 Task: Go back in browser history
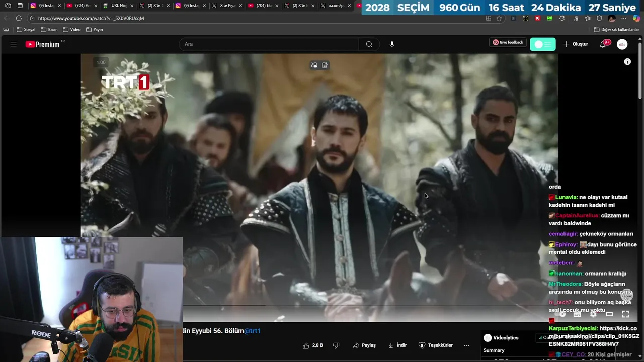(x=7, y=18)
